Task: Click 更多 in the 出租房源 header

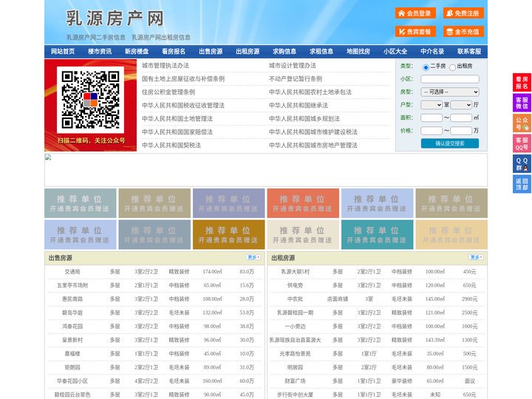Action: point(476,258)
